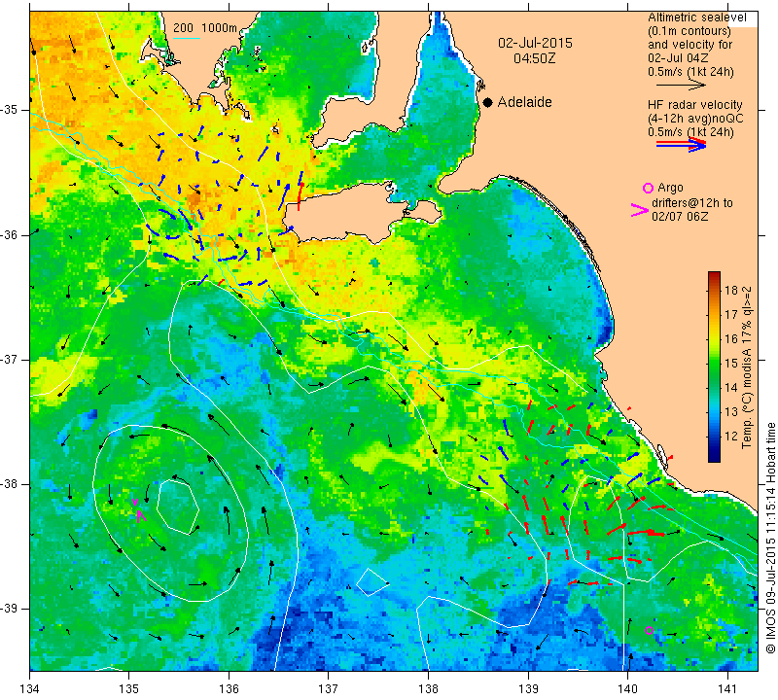Click the time '04:50Z' text
This screenshot has height=700, width=778.
[534, 58]
